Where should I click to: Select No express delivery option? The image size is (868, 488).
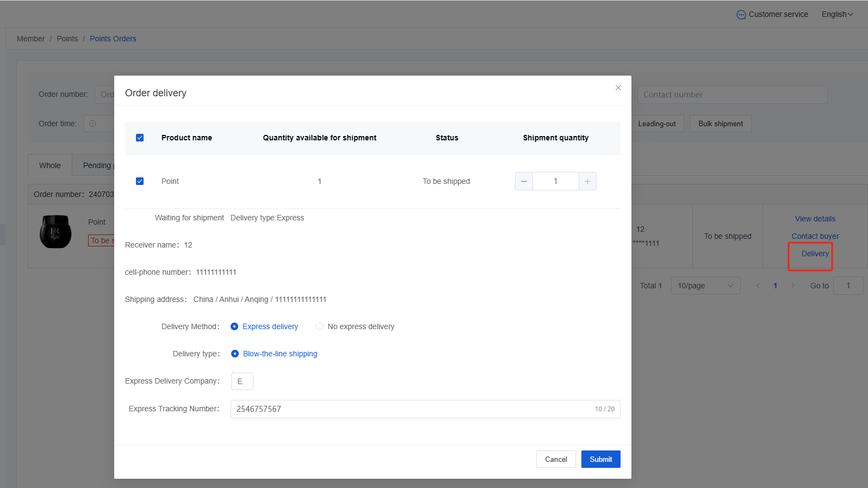[x=355, y=326]
